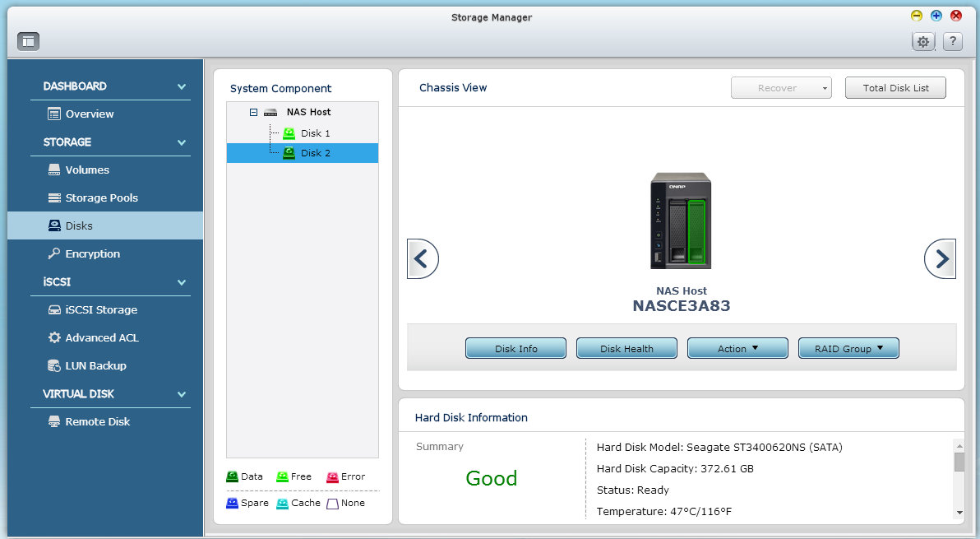Collapse the NAS Host tree node

[254, 112]
